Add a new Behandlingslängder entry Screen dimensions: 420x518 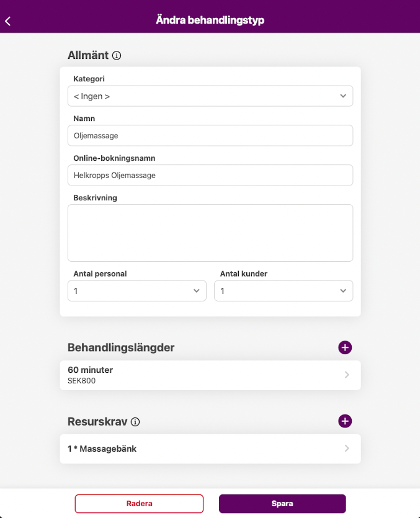click(x=345, y=347)
